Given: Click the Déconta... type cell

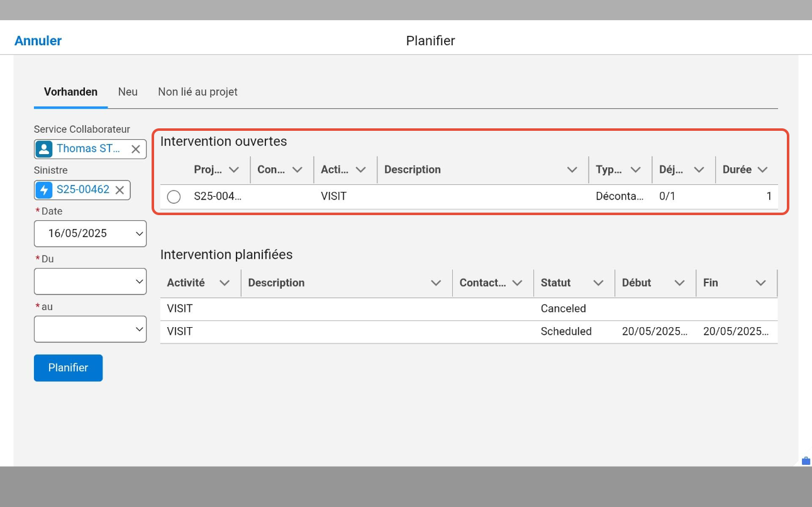Looking at the screenshot, I should click(620, 196).
